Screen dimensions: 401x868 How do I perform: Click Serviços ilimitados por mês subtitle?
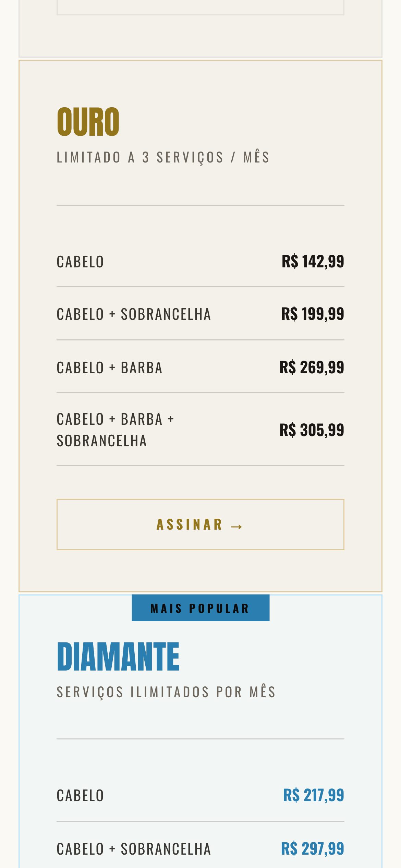click(x=166, y=692)
